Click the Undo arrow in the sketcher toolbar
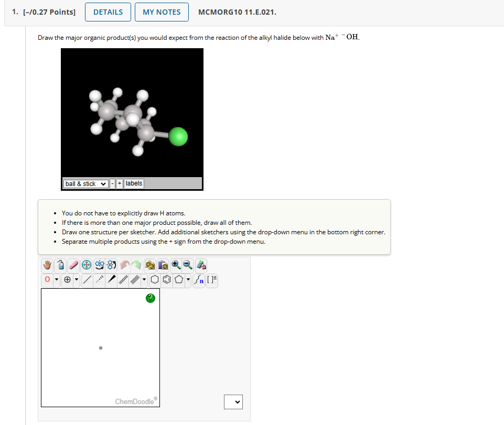 click(124, 265)
